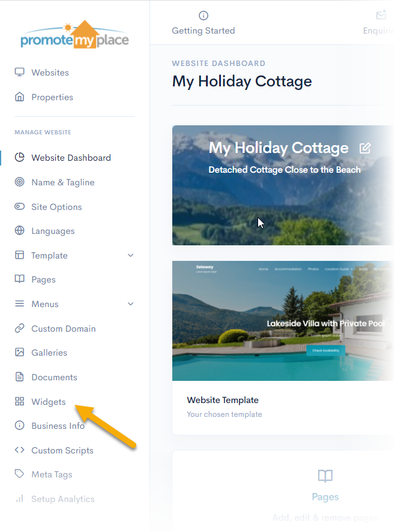Click the Properties house icon
The image size is (395, 532).
click(20, 97)
